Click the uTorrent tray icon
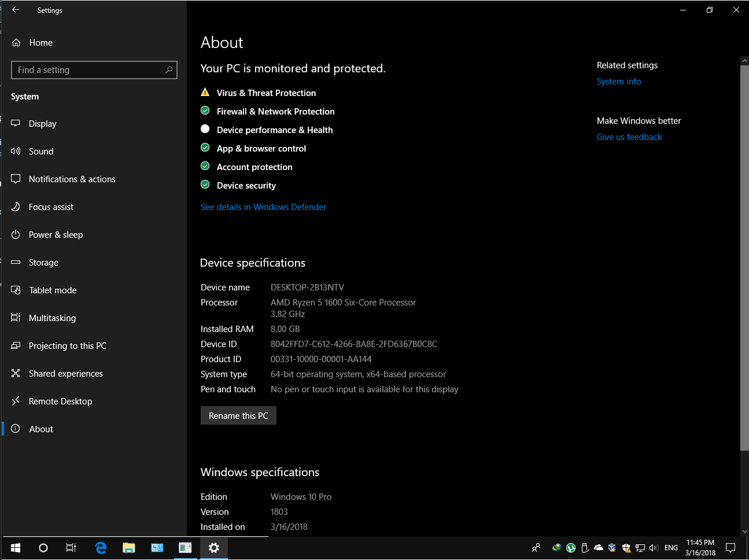The height and width of the screenshot is (560, 749). click(571, 548)
